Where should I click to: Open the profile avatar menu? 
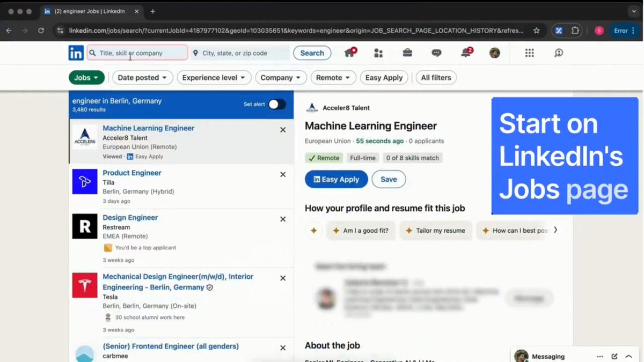click(495, 53)
